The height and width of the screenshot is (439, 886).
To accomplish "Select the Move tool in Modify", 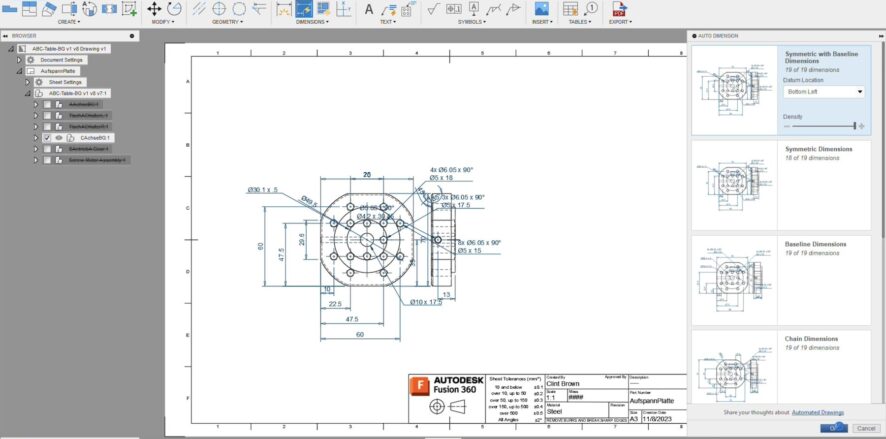I will tap(155, 9).
